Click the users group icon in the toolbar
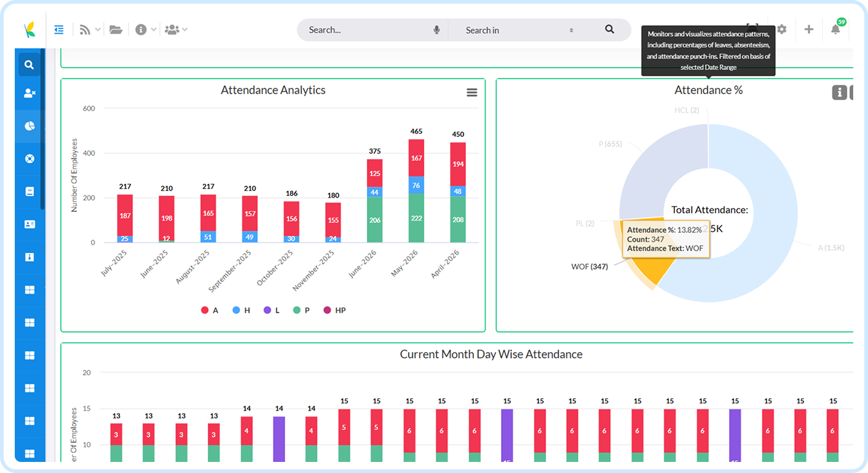The image size is (868, 473). [x=172, y=29]
